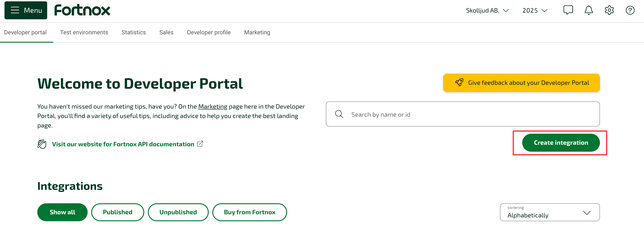The height and width of the screenshot is (232, 644).
Task: Click the external link icon after documentation
Action: (200, 144)
